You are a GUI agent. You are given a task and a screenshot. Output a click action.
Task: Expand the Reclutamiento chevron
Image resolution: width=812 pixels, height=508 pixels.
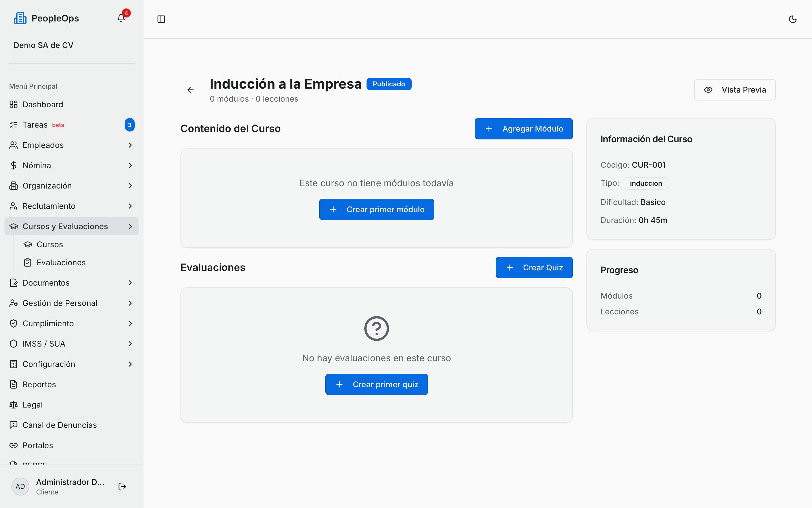(x=130, y=206)
